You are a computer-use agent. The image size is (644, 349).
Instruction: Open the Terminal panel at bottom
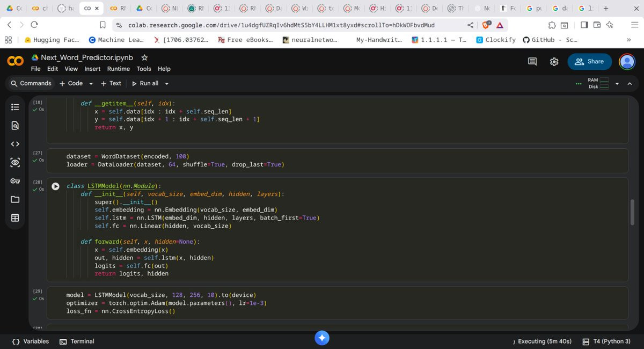77,341
